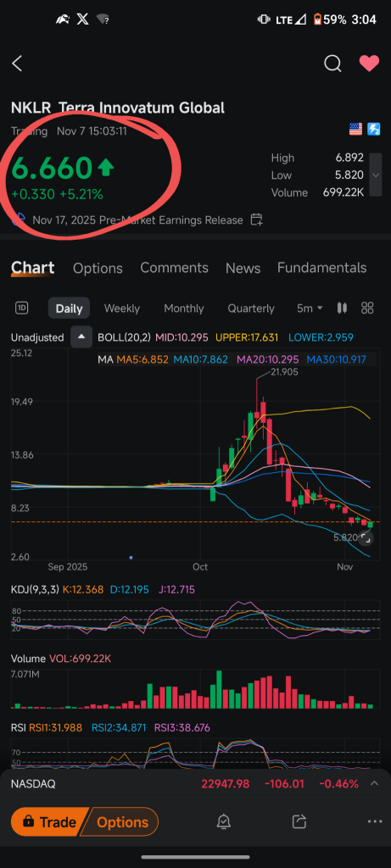This screenshot has width=391, height=868.
Task: Select the Daily timeframe
Action: (x=70, y=309)
